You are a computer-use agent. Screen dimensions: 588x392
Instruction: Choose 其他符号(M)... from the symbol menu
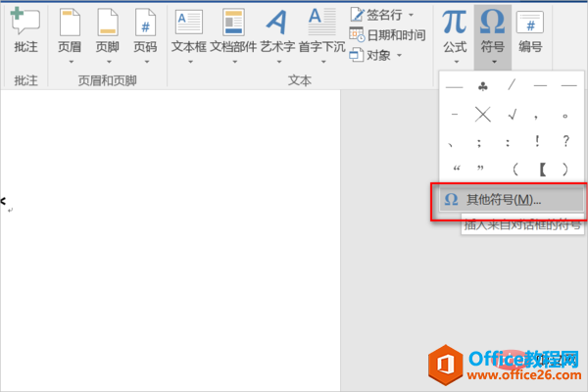[x=512, y=200]
